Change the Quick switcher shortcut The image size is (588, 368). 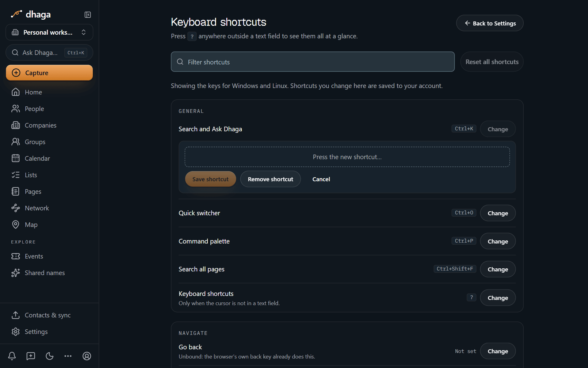(x=498, y=213)
